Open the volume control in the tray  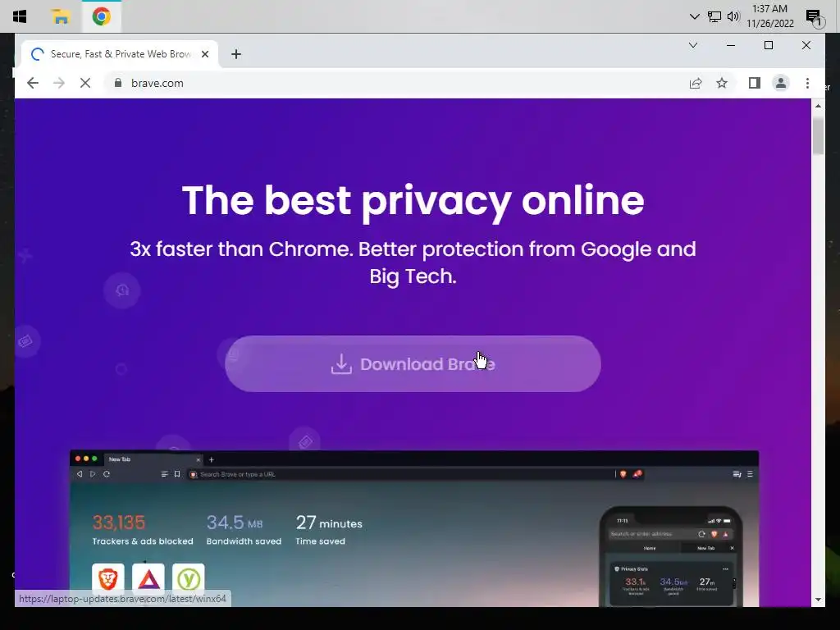[x=733, y=16]
